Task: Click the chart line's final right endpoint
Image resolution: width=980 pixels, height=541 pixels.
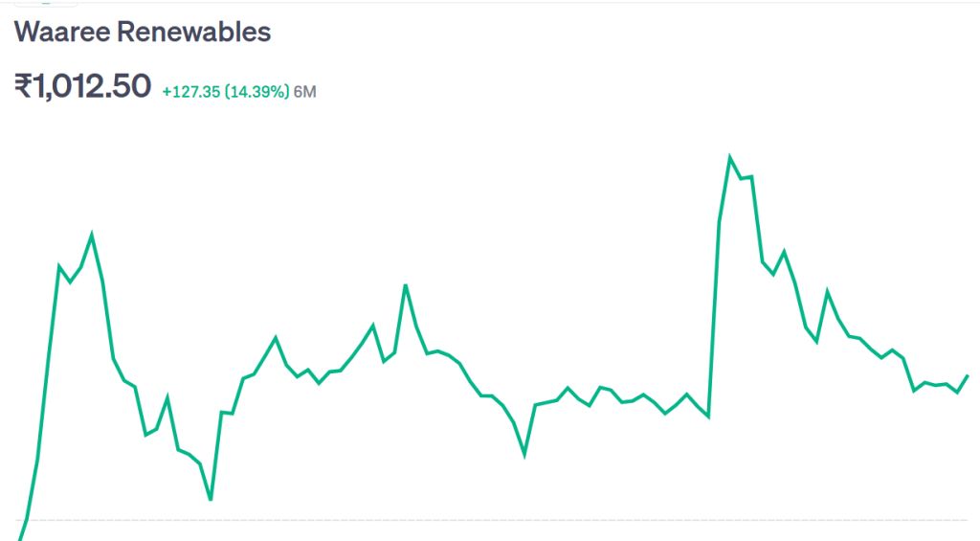Action: (968, 375)
